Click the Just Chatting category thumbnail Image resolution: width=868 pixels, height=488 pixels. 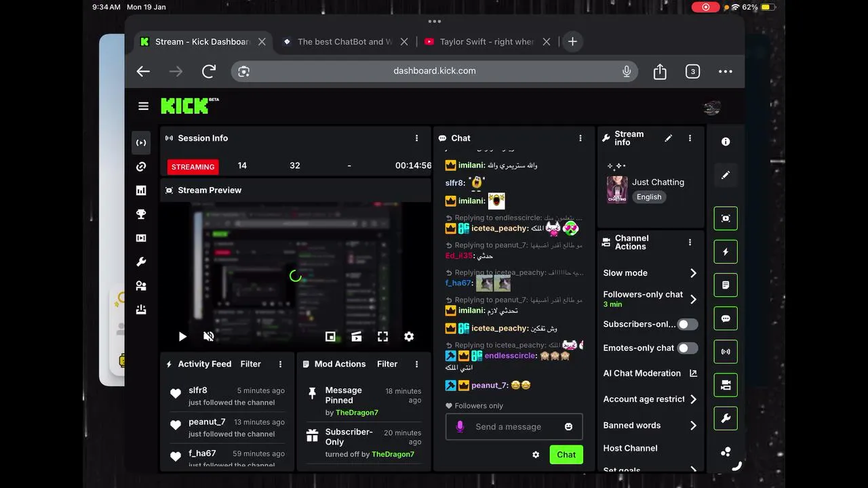[617, 190]
